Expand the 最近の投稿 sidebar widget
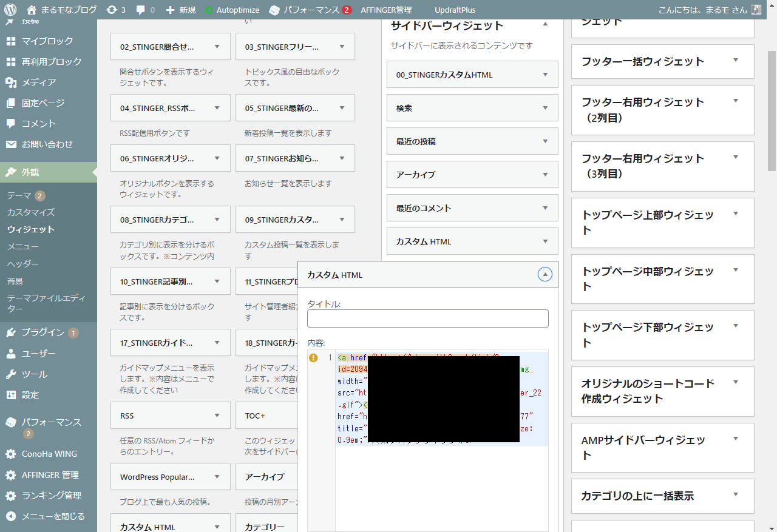Screen dimensions: 777x532 545,141
